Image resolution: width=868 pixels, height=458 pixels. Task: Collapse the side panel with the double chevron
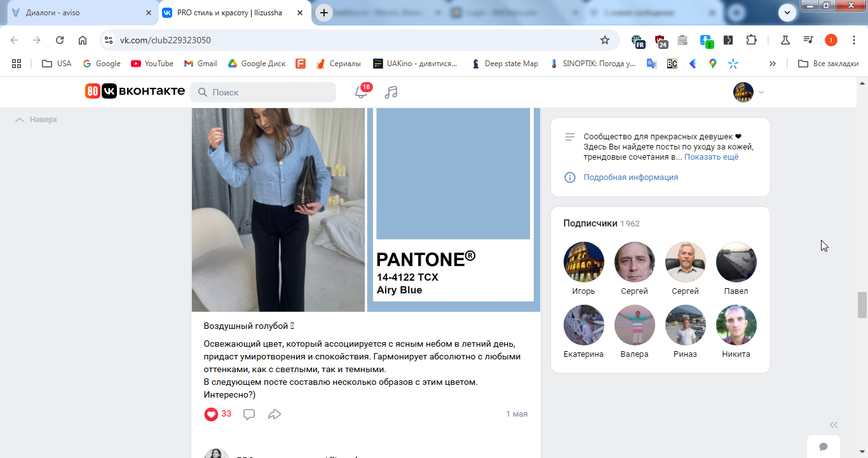[834, 425]
